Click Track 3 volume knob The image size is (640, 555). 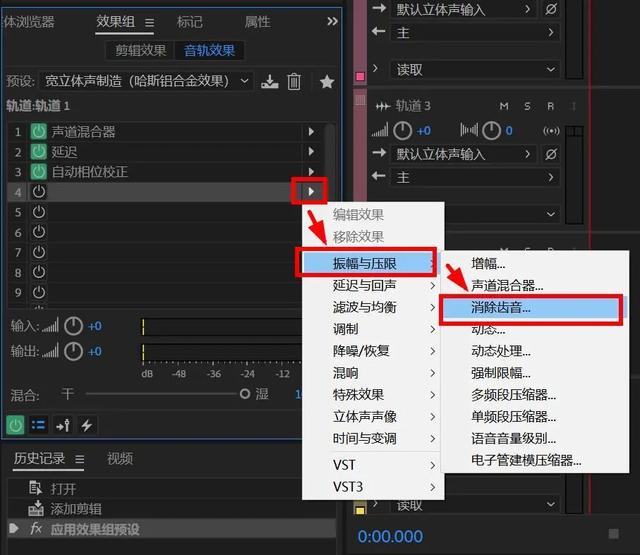(402, 131)
